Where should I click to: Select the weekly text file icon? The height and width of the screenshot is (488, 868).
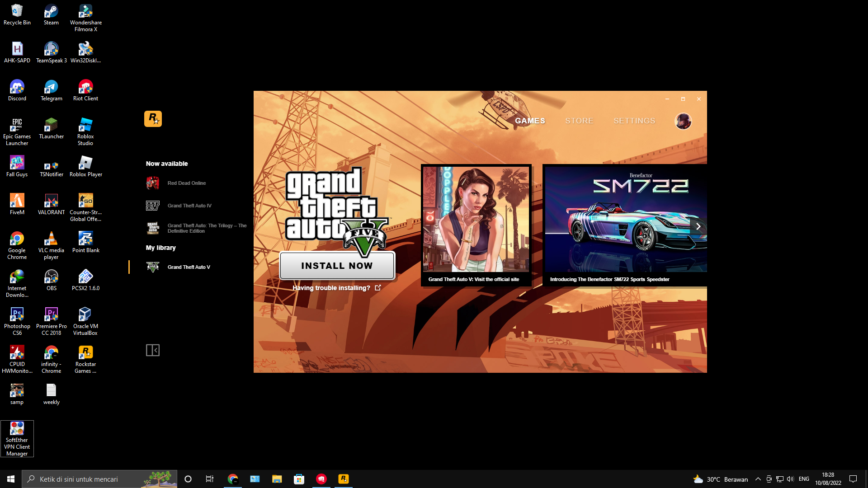[51, 394]
